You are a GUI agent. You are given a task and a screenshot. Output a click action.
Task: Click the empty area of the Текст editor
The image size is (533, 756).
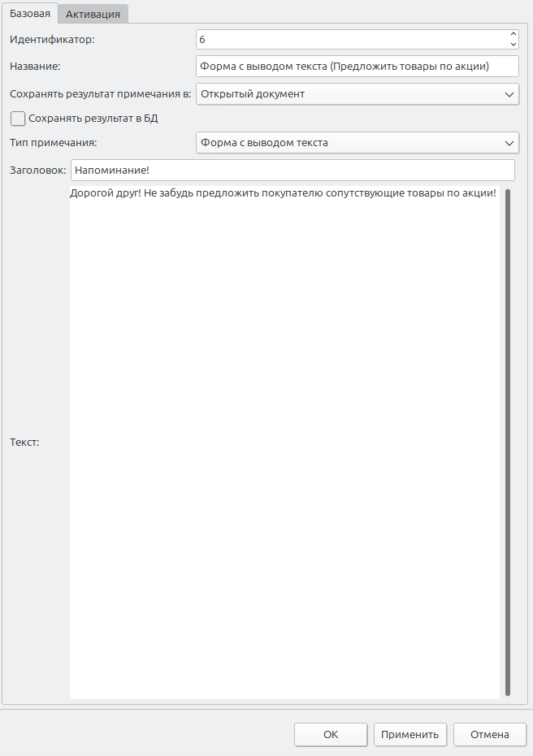[284, 447]
